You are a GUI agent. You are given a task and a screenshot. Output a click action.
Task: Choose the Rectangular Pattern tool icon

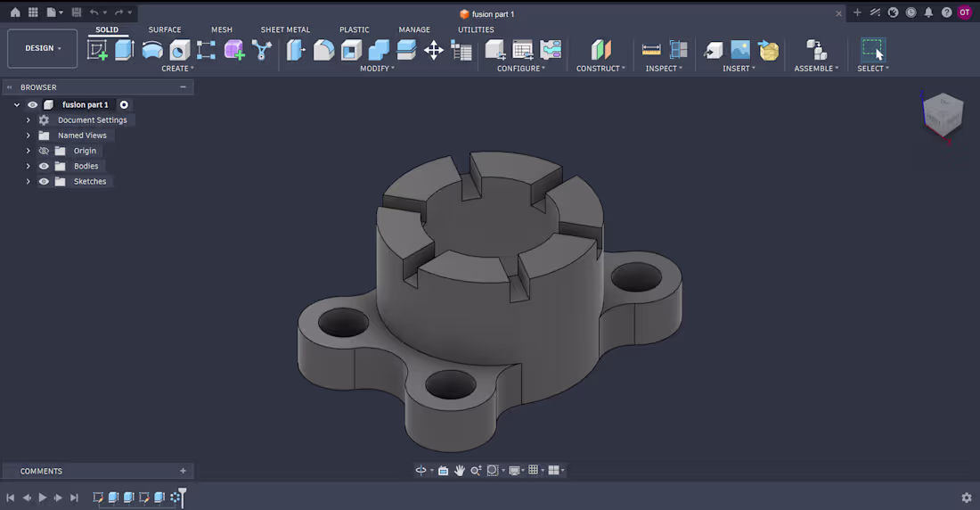click(207, 50)
